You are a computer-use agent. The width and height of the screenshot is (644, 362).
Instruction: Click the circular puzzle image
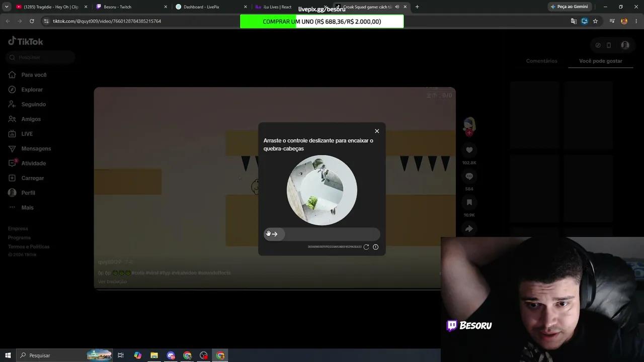(322, 190)
